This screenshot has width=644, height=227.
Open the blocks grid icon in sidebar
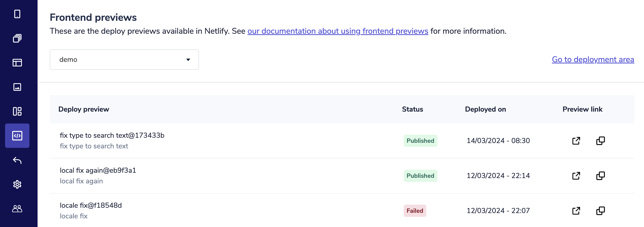coord(17,111)
